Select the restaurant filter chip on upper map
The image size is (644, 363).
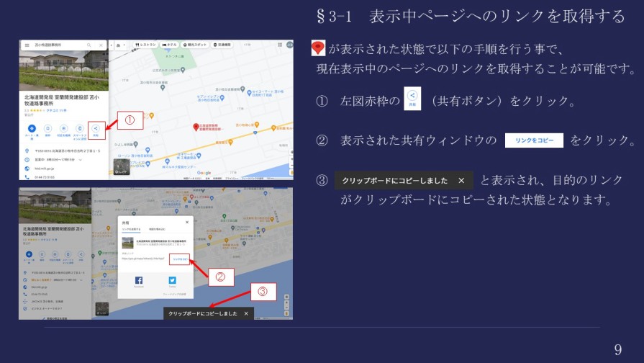tap(146, 45)
